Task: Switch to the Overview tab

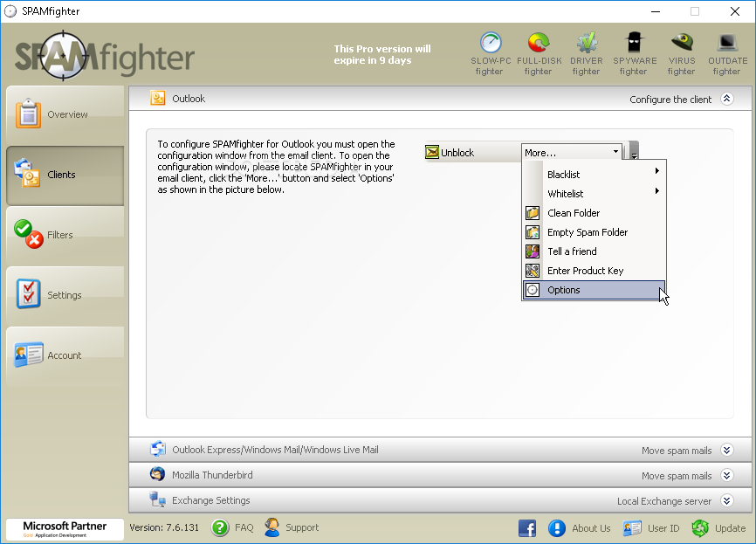Action: [65, 114]
